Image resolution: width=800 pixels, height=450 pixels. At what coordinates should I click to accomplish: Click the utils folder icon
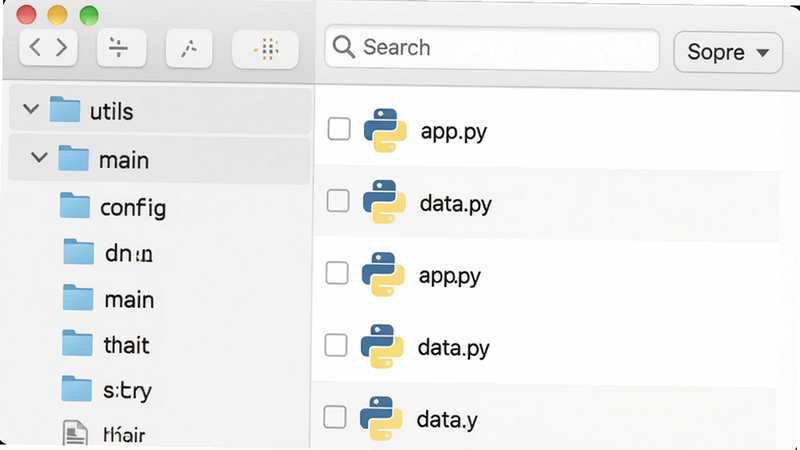coord(65,109)
